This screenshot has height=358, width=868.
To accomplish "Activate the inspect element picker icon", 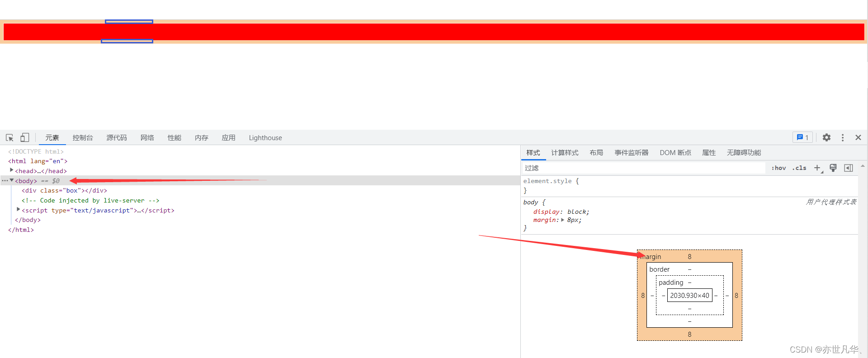I will pos(9,137).
